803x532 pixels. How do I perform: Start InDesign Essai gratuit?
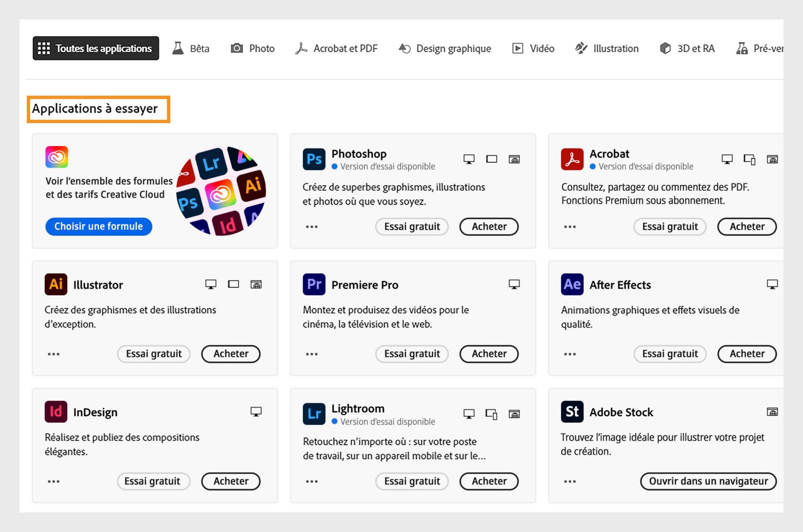[153, 481]
